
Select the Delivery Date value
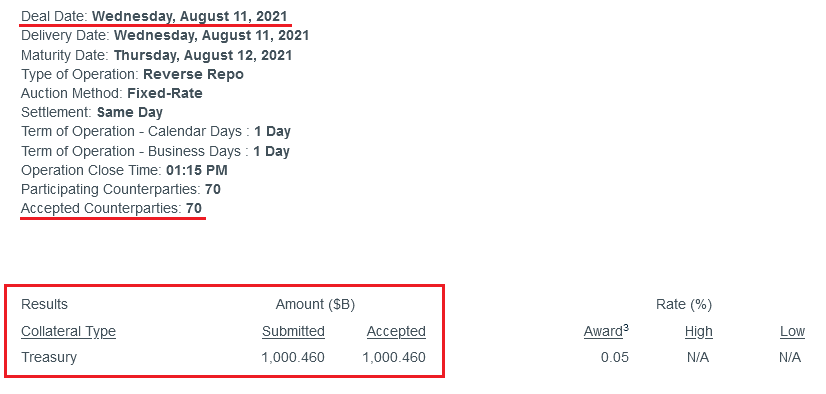(x=211, y=36)
